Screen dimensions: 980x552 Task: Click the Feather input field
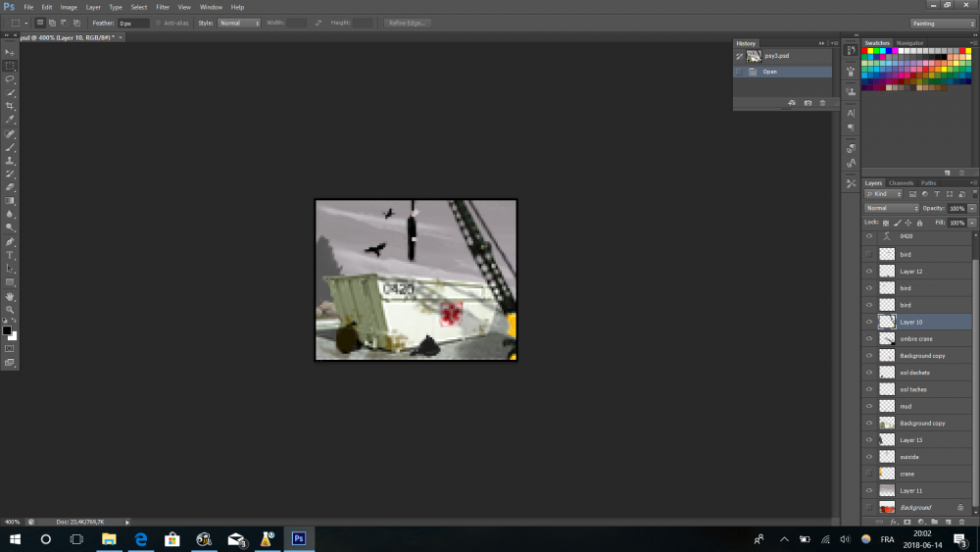point(133,23)
